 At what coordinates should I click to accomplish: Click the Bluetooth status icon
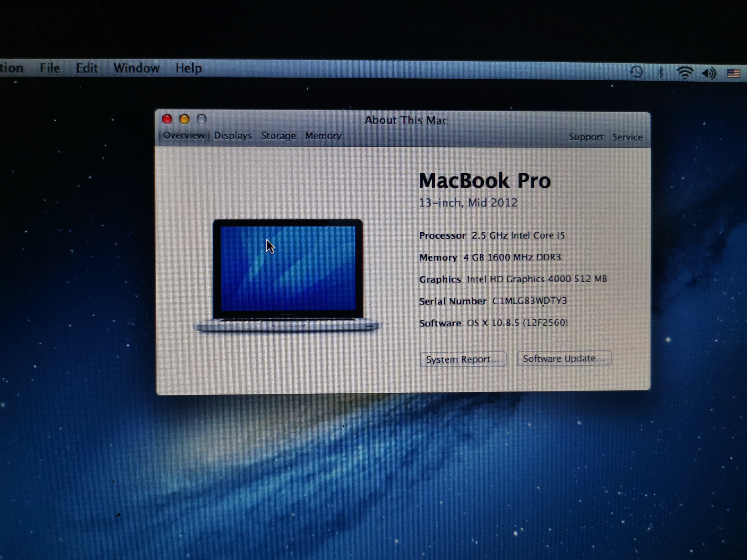click(x=661, y=72)
